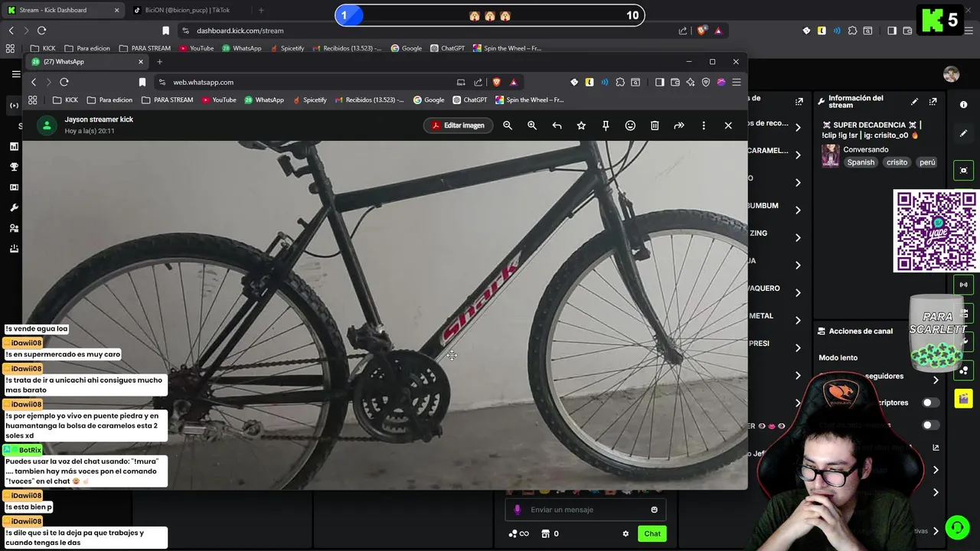Click dashboard.kick.com/stream address bar
This screenshot has height=551, width=980.
click(429, 31)
